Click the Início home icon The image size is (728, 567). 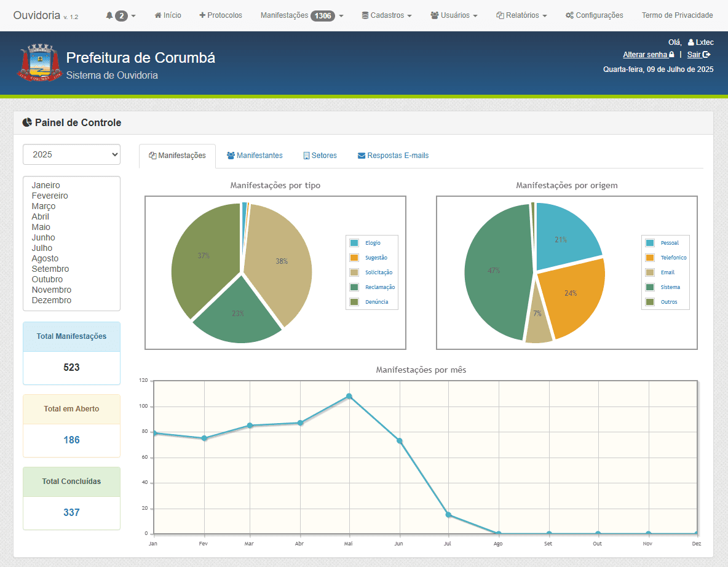click(x=158, y=15)
